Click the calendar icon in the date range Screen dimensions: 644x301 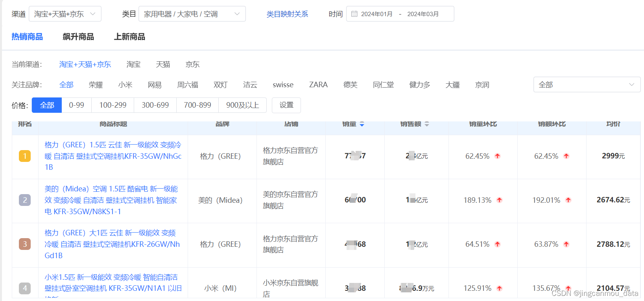(x=354, y=14)
